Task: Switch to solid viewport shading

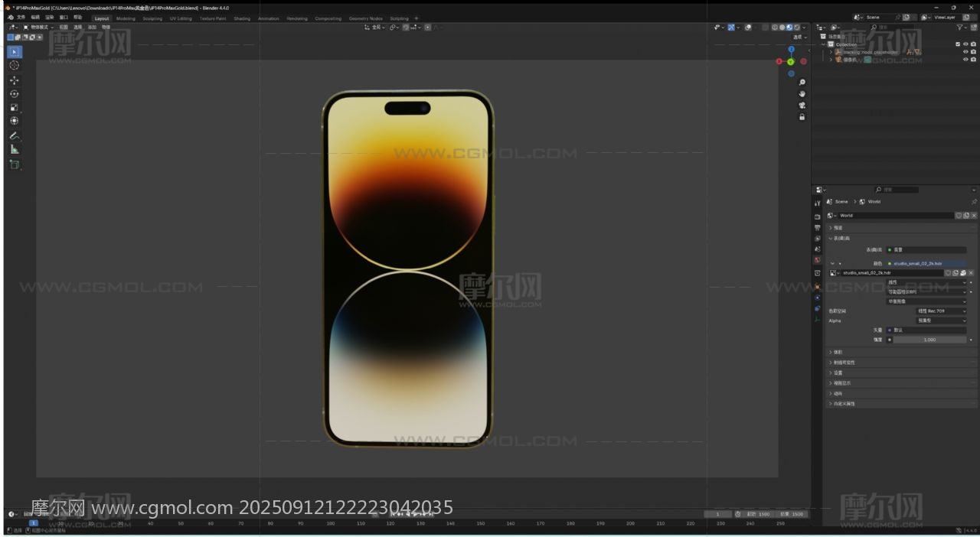Action: point(782,28)
